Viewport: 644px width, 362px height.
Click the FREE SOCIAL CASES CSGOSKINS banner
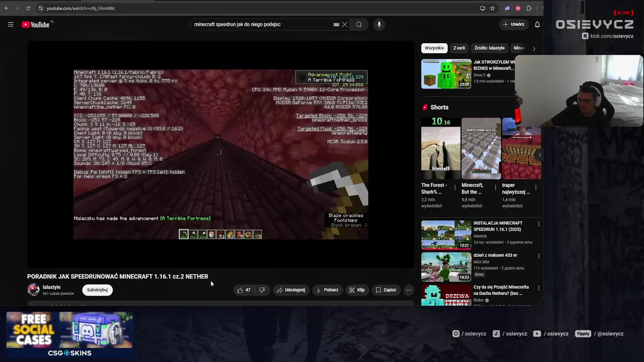point(69,335)
